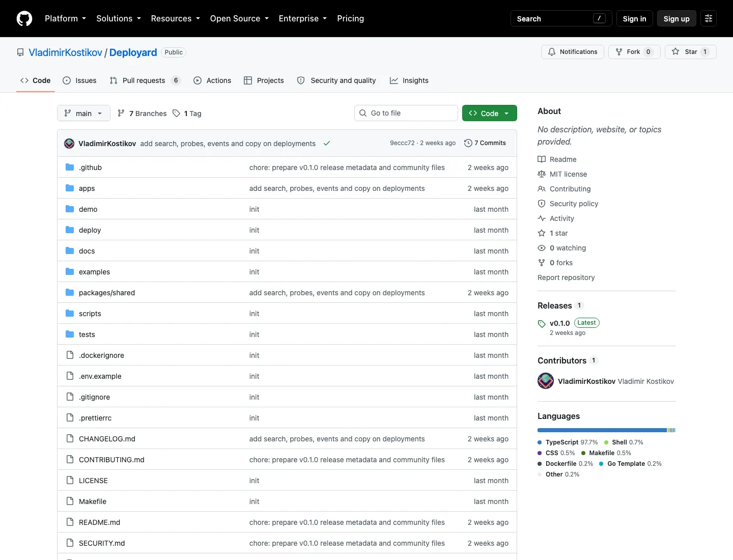Fork this repository
Viewport: 733px width, 560px height.
(634, 52)
